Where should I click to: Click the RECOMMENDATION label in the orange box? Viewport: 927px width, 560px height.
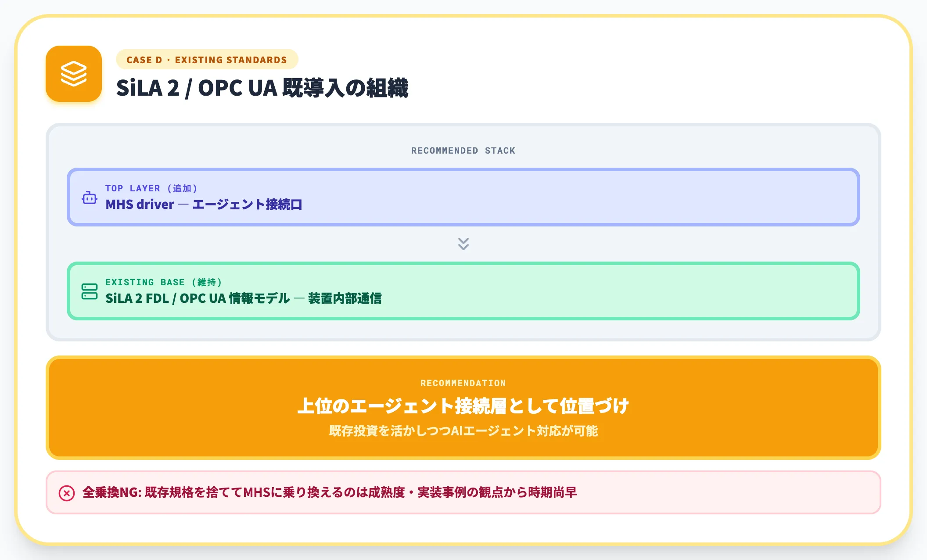point(463,383)
